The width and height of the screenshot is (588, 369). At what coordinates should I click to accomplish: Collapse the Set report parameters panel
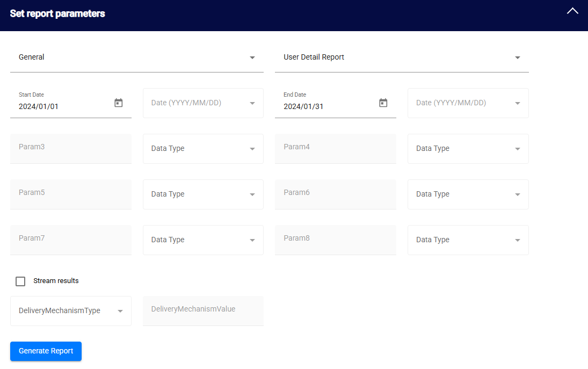[572, 11]
